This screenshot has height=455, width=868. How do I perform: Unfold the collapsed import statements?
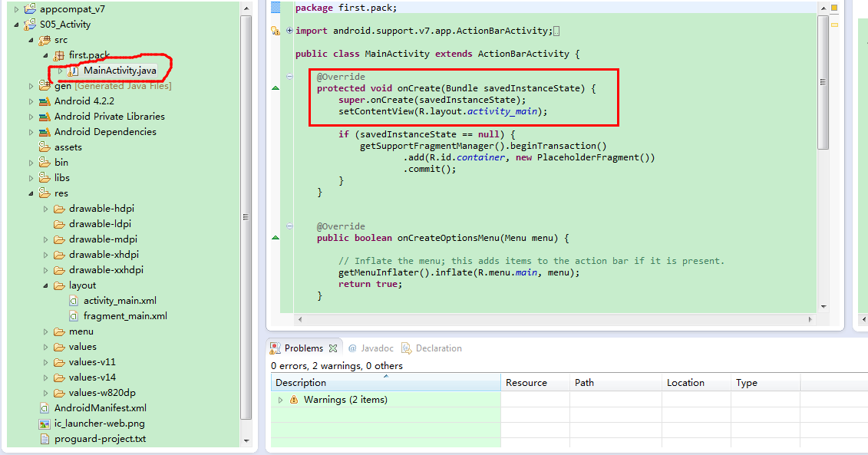coord(289,31)
